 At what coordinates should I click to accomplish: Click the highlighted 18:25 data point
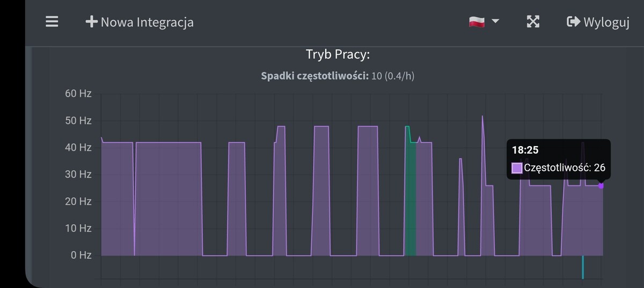pyautogui.click(x=601, y=186)
